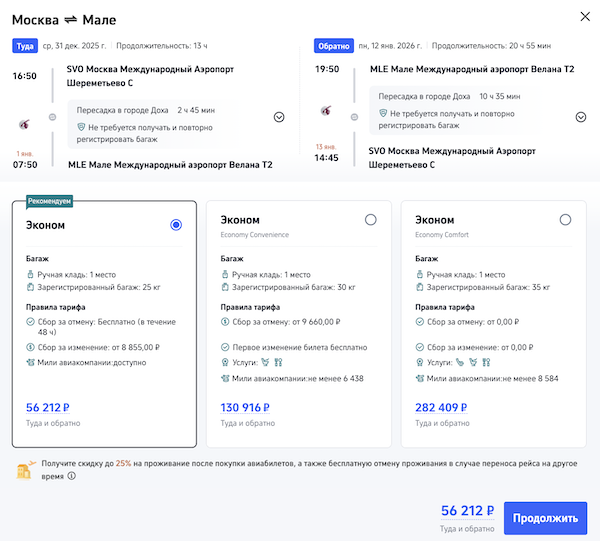Close the flight details dialog
The height and width of the screenshot is (541, 600).
tap(584, 17)
